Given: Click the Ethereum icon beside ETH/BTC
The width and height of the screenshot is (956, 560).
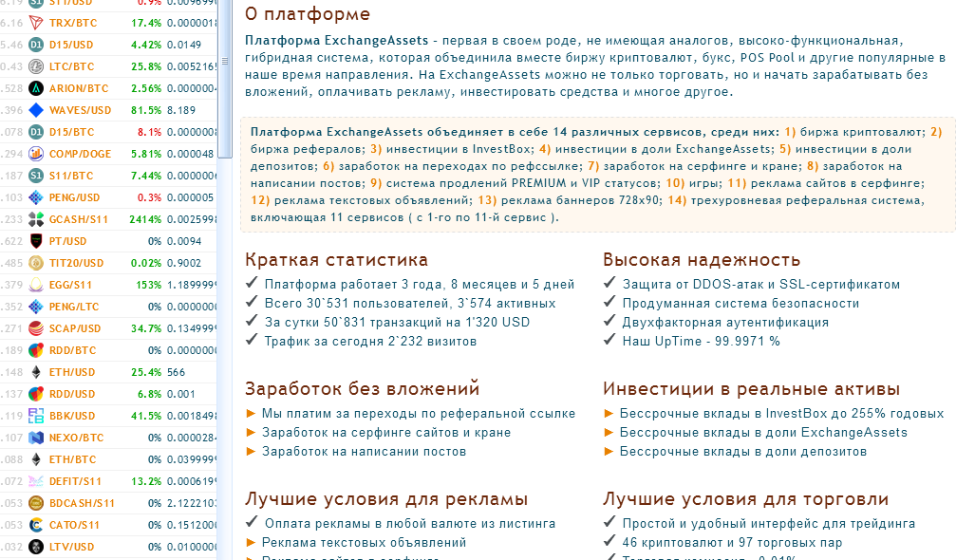Looking at the screenshot, I should pyautogui.click(x=36, y=459).
